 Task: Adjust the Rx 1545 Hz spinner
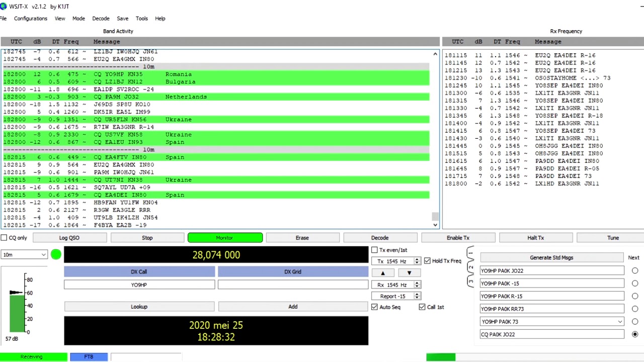[x=417, y=285]
